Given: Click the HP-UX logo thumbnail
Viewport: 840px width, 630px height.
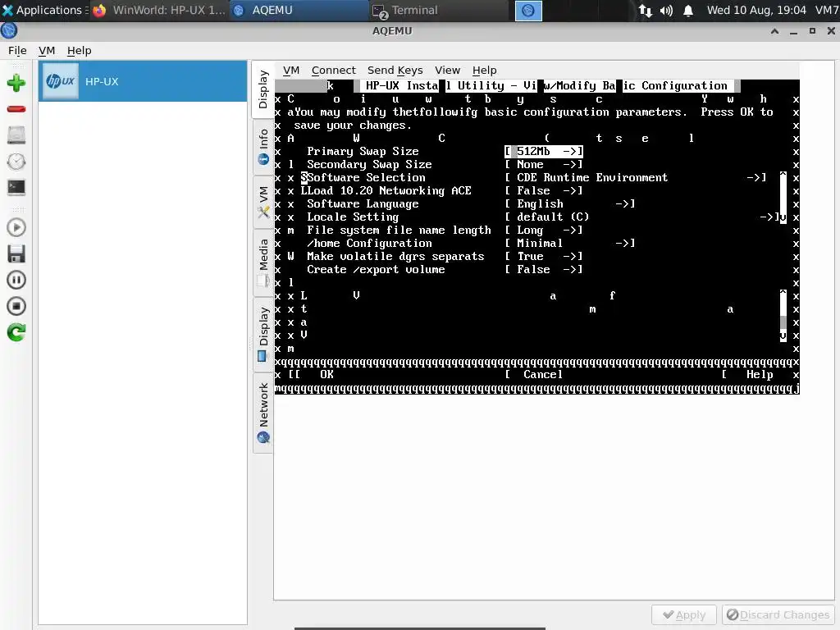Looking at the screenshot, I should (61, 81).
